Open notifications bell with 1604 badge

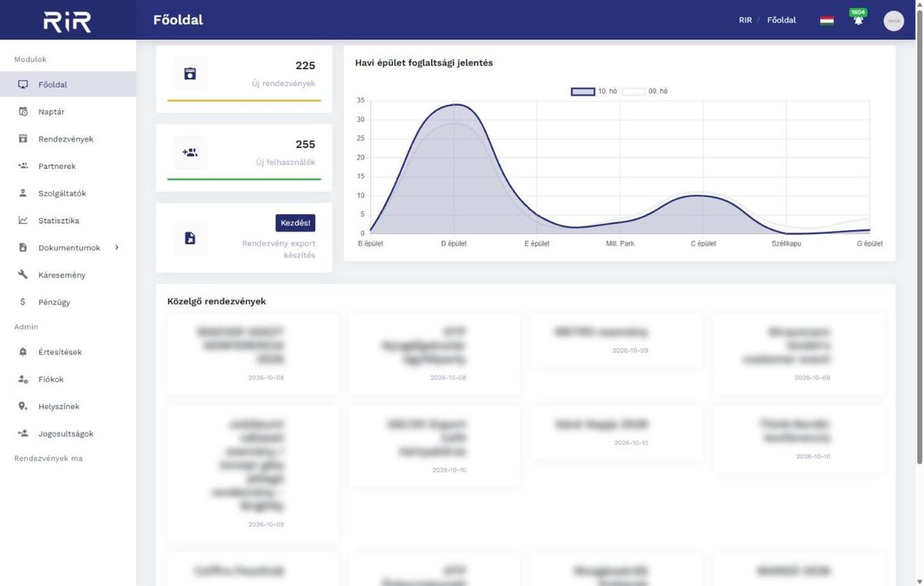coord(858,20)
